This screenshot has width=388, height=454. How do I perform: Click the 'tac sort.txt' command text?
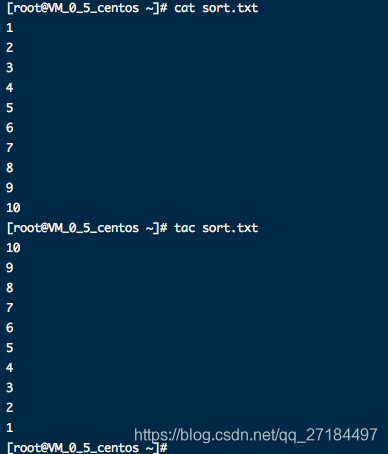216,228
